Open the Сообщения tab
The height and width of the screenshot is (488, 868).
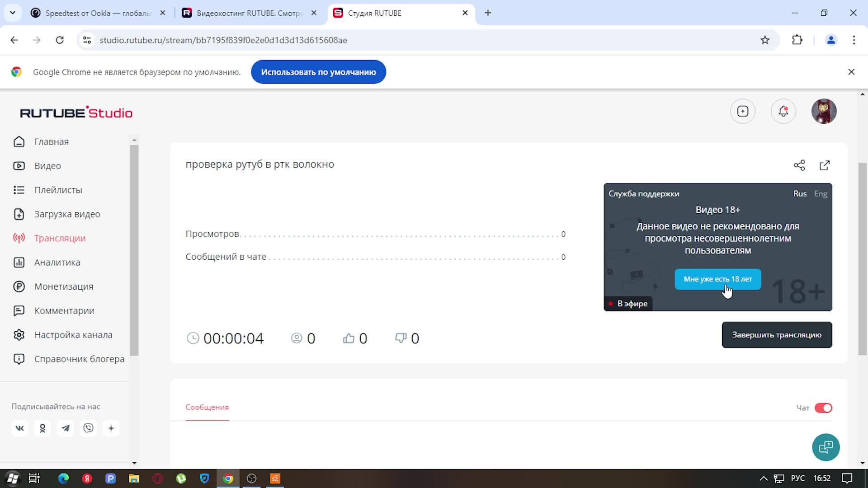[207, 407]
